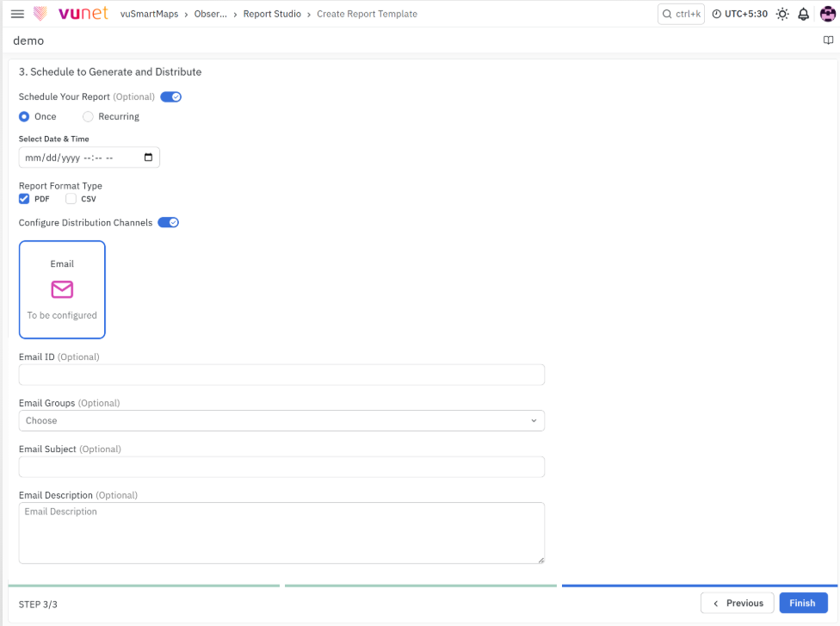This screenshot has width=840, height=626.
Task: Disable the Schedule Your Report toggle
Action: click(x=171, y=96)
